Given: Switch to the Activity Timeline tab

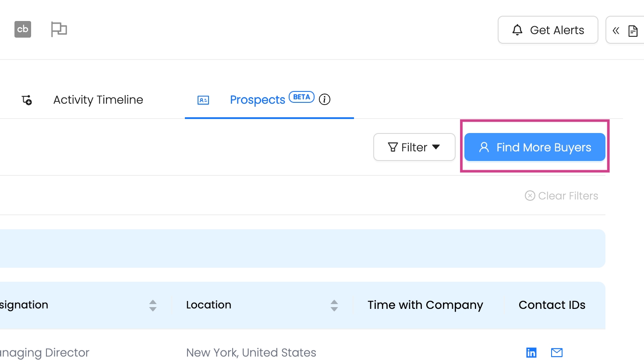Looking at the screenshot, I should (98, 100).
